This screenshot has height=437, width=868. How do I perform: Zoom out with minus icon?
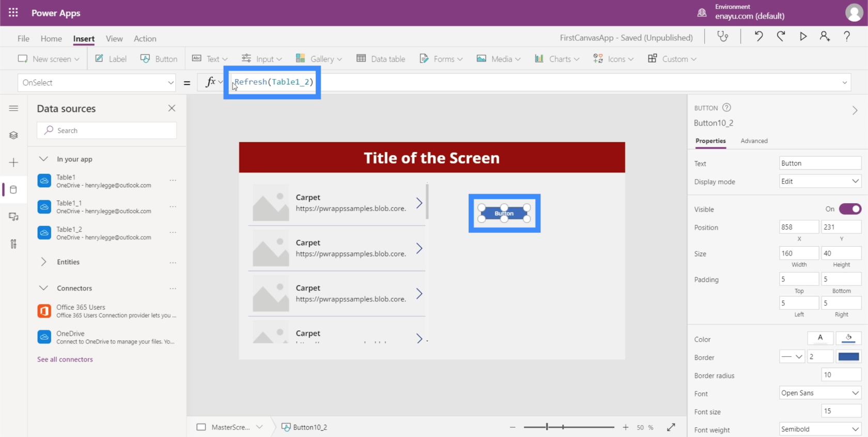click(x=513, y=427)
